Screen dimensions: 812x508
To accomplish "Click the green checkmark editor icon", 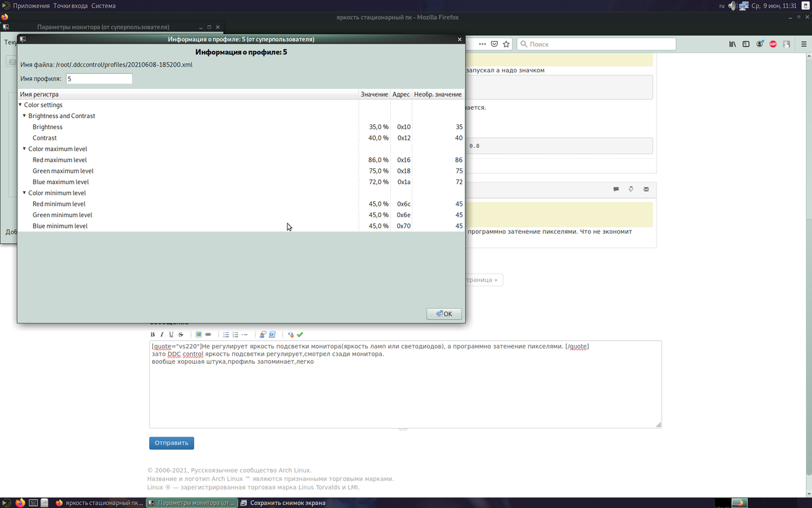I will (x=300, y=335).
